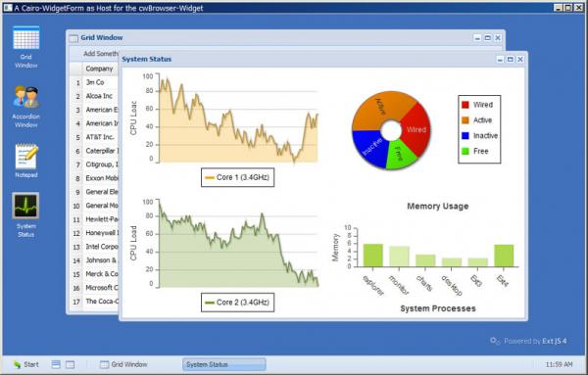This screenshot has height=375, width=588.
Task: Minimize the Grid Window
Action: (477, 38)
